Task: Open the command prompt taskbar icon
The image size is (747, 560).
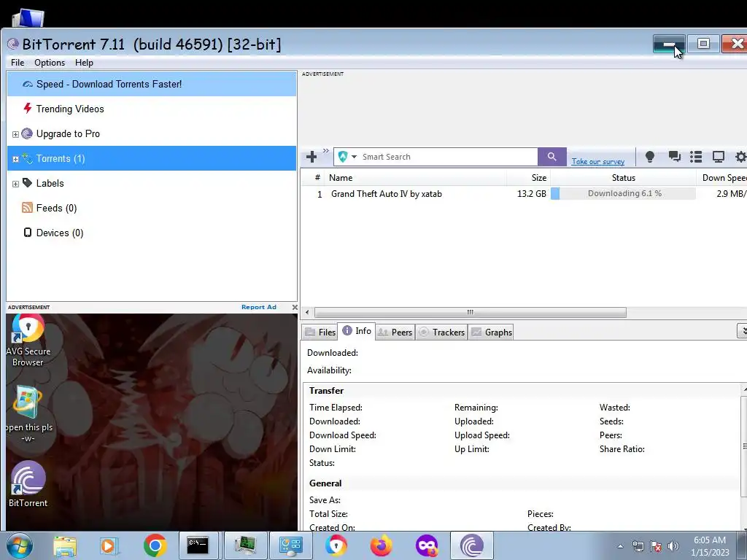Action: click(x=197, y=545)
